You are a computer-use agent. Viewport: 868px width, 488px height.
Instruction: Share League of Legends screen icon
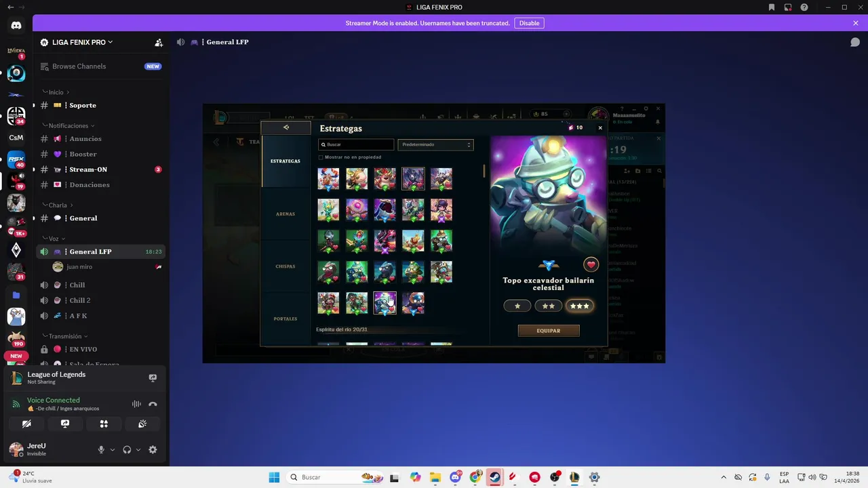click(x=153, y=378)
